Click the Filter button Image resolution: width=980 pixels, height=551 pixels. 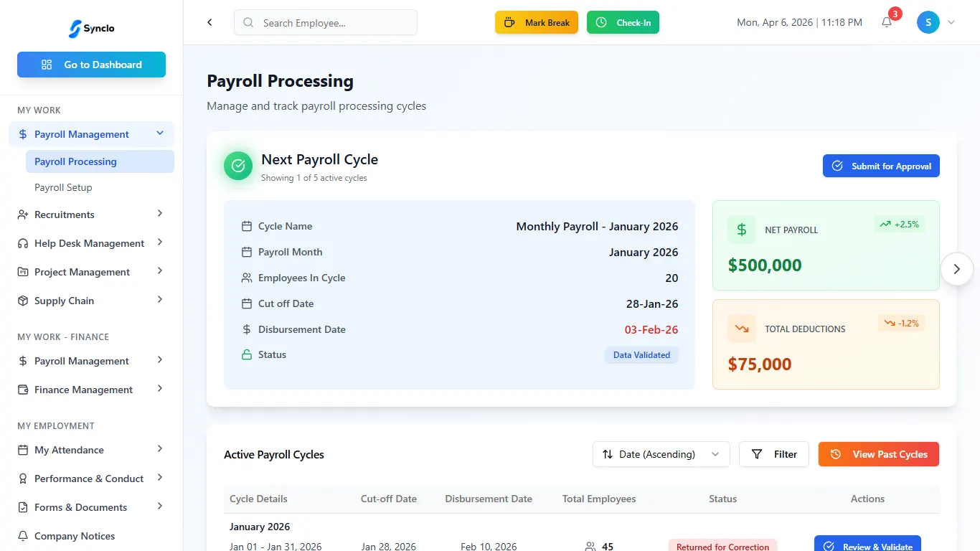tap(773, 454)
